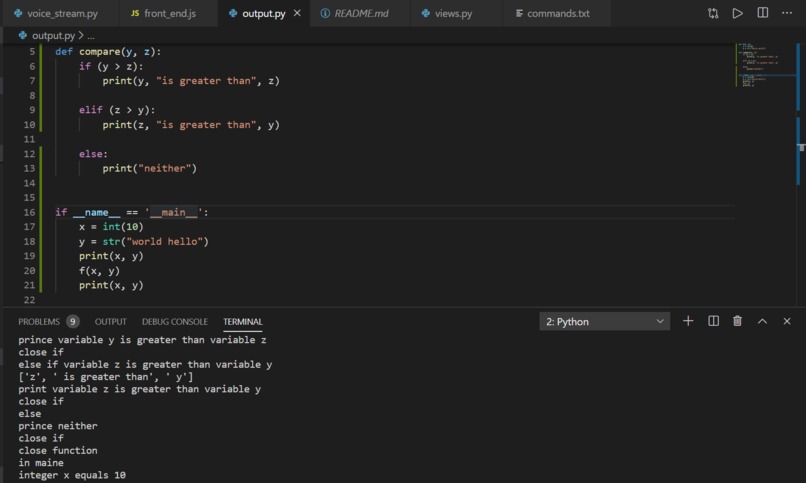Click line number 16 in the gutter
806x483 pixels.
(29, 212)
